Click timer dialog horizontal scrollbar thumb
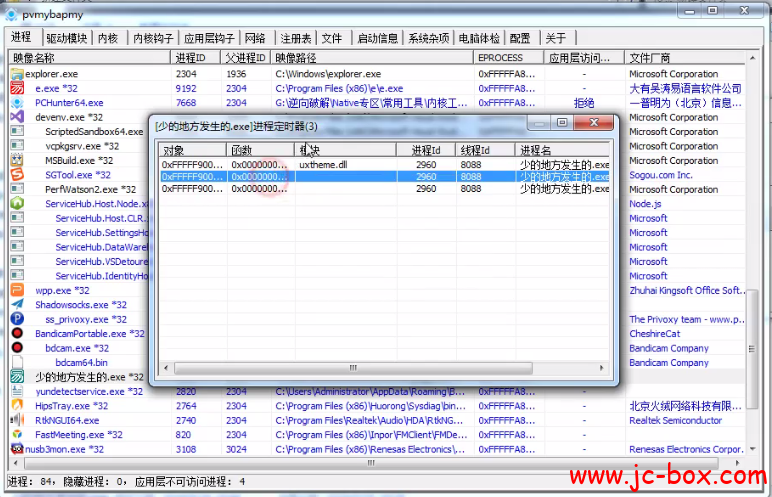Screen dimensions: 772x497 tap(353, 368)
